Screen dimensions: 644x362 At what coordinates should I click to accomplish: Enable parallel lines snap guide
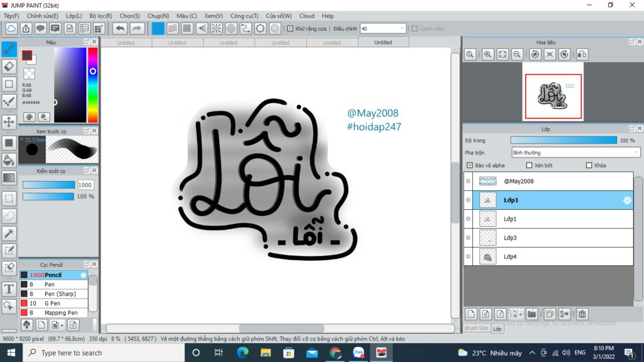[172, 28]
